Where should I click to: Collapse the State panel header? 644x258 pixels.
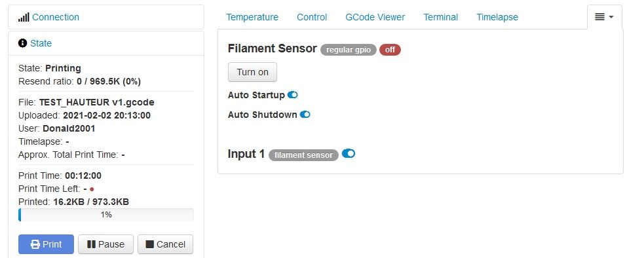click(x=106, y=43)
